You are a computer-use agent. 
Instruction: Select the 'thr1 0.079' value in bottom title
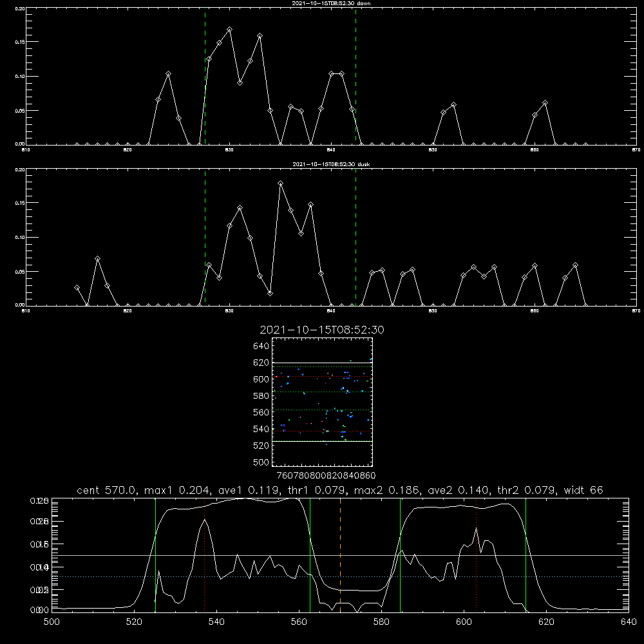(316, 490)
